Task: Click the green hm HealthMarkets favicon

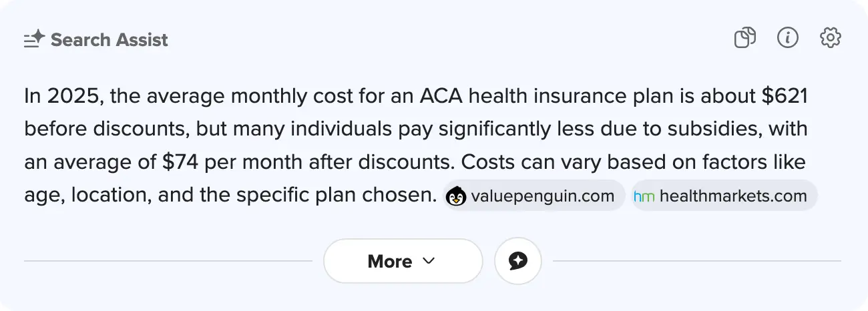Action: click(x=644, y=196)
